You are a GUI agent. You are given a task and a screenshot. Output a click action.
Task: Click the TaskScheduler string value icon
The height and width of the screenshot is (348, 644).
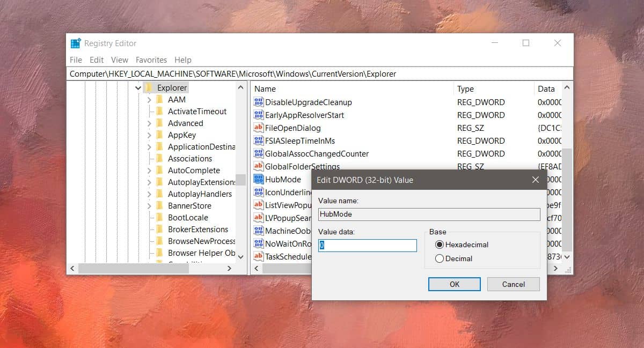259,256
